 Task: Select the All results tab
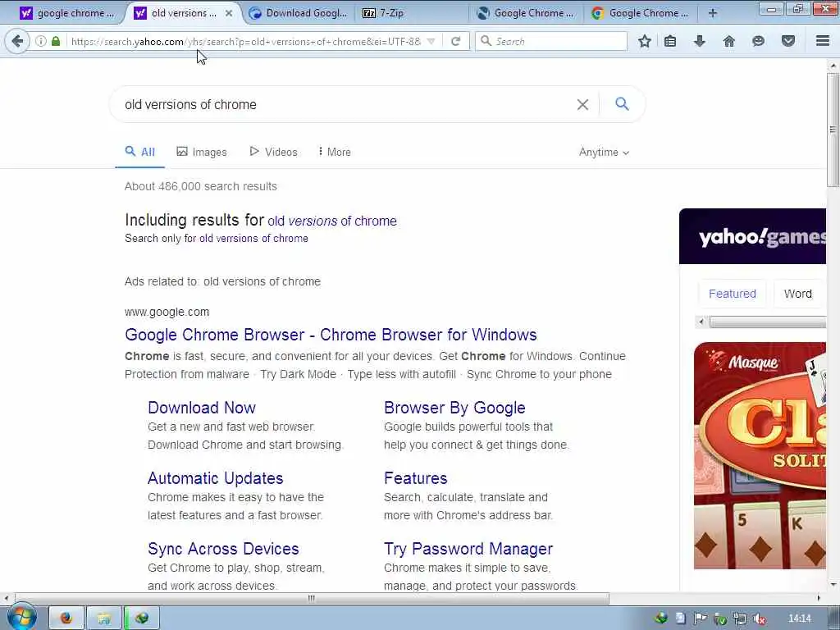pos(139,152)
